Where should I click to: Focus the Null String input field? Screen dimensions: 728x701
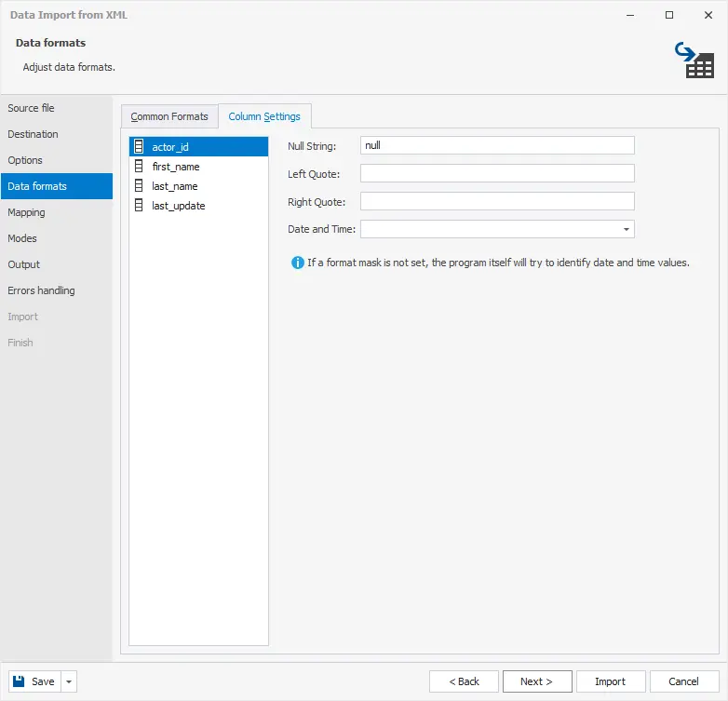pos(496,145)
